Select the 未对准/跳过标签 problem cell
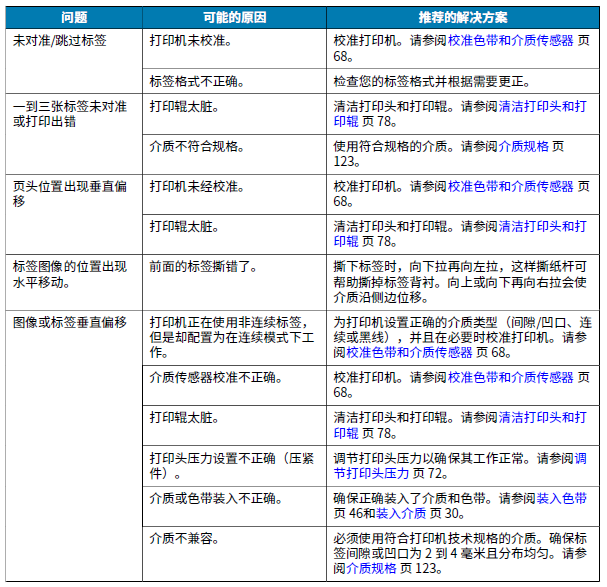The image size is (607, 587). (74, 61)
